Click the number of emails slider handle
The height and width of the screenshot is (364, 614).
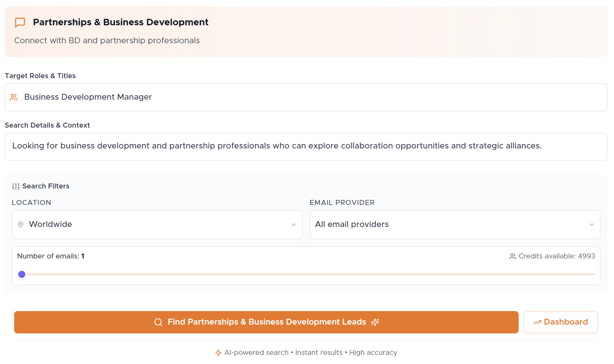[x=22, y=274]
